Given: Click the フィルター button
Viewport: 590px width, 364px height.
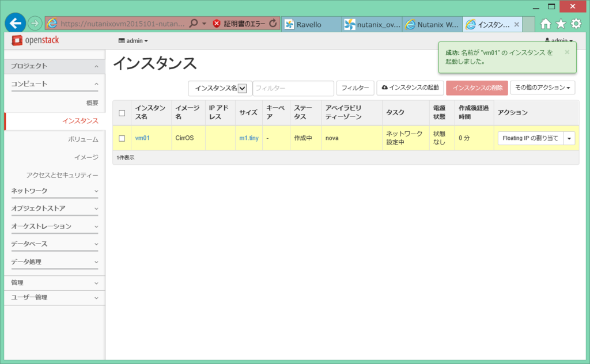Looking at the screenshot, I should click(x=355, y=88).
